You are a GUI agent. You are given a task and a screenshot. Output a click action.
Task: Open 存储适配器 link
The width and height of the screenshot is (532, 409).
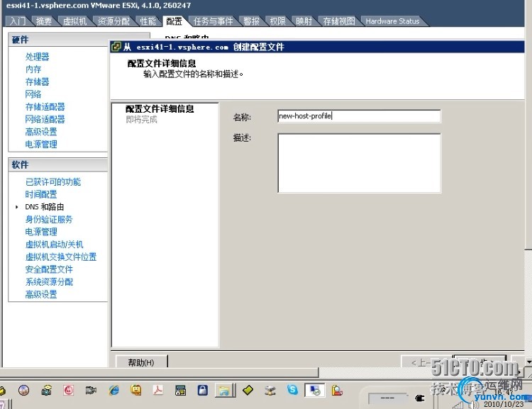click(x=45, y=107)
